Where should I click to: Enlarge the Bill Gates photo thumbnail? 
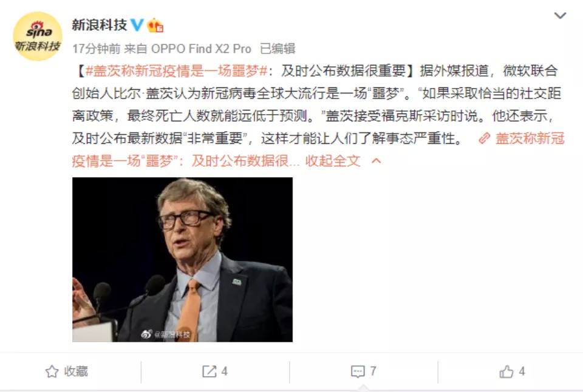(x=183, y=259)
